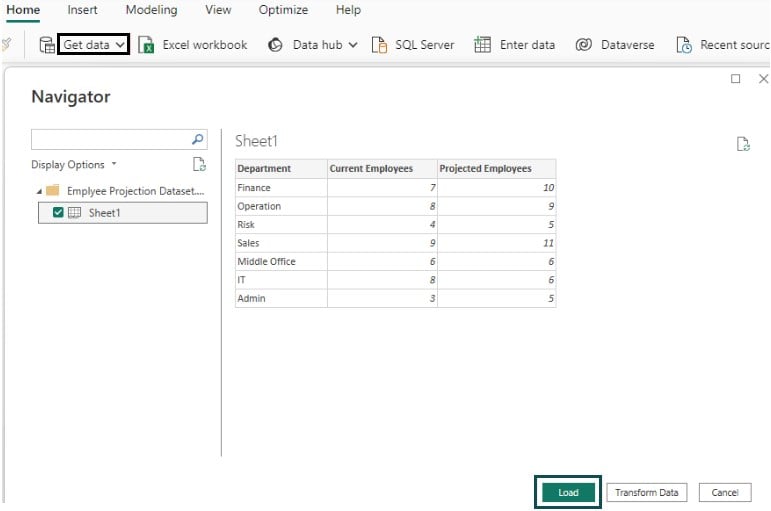The width and height of the screenshot is (771, 511).
Task: Click the Operation cell
Action: click(281, 206)
